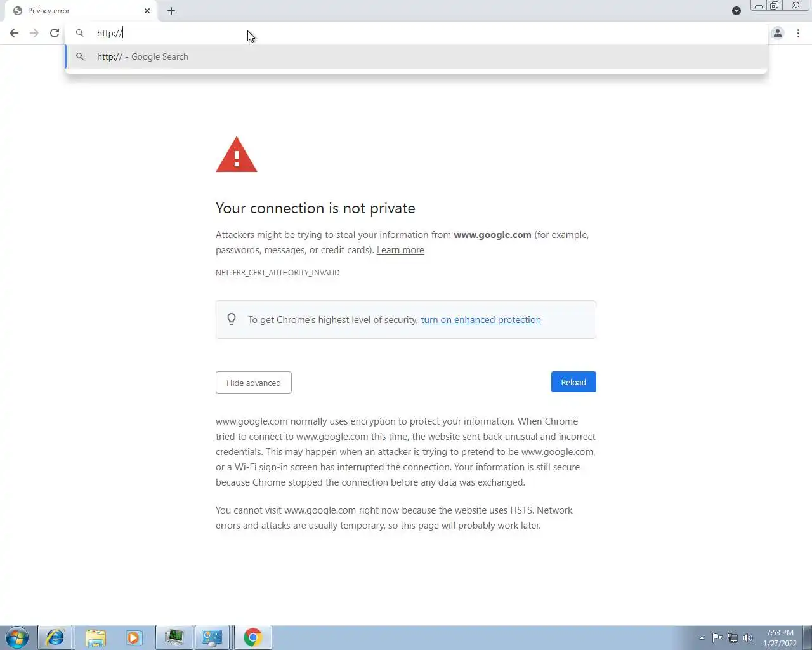Click the blue Reload button
Screen dimensions: 812x650
coord(573,382)
